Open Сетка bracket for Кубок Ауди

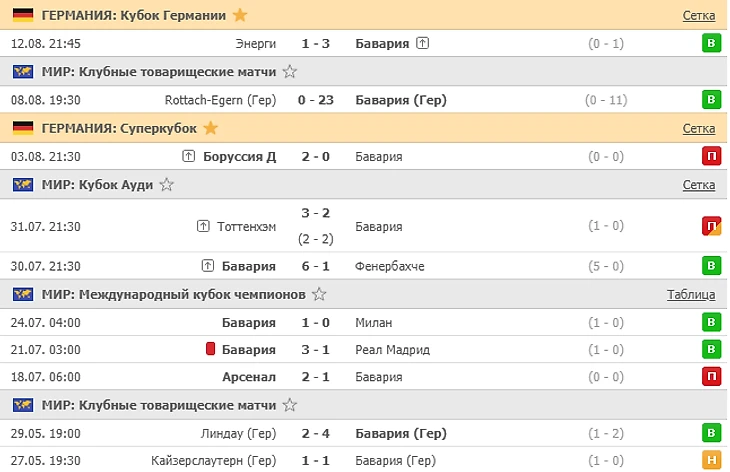click(x=698, y=184)
